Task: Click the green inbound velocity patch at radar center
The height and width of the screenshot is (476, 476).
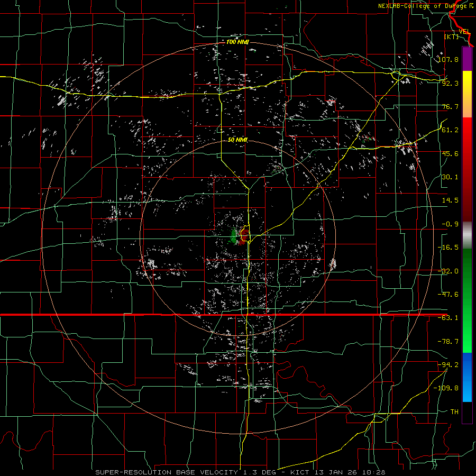Action: pos(234,235)
